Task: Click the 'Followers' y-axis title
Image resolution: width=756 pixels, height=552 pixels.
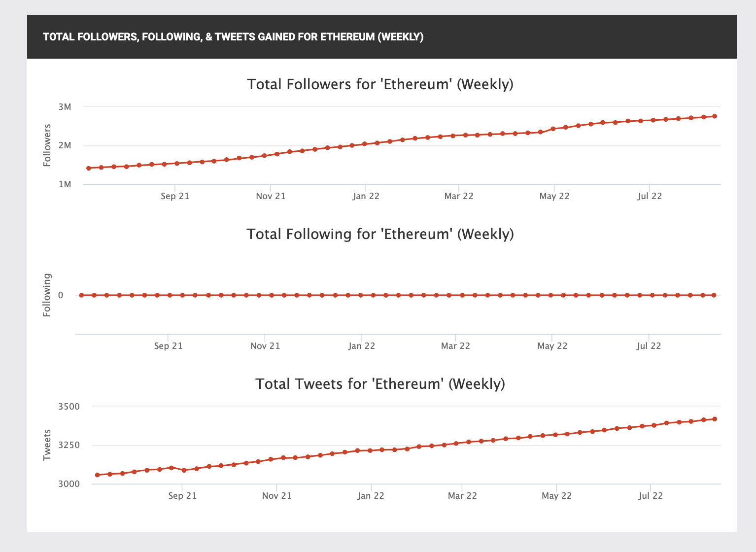Action: coord(47,145)
